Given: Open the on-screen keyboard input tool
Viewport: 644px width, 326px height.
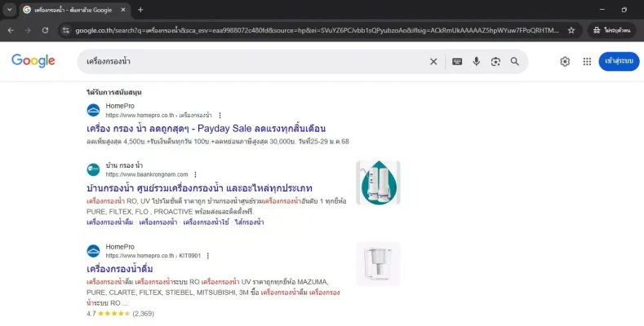Looking at the screenshot, I should tap(457, 62).
